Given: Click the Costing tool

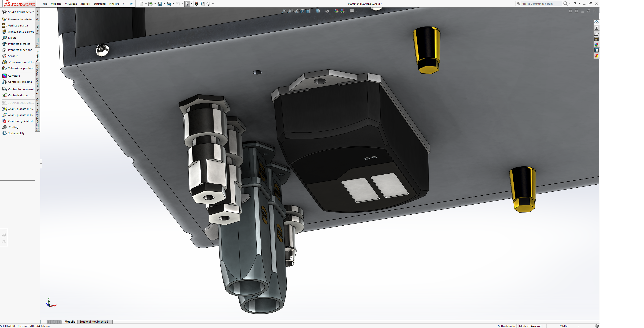Looking at the screenshot, I should pos(10,127).
